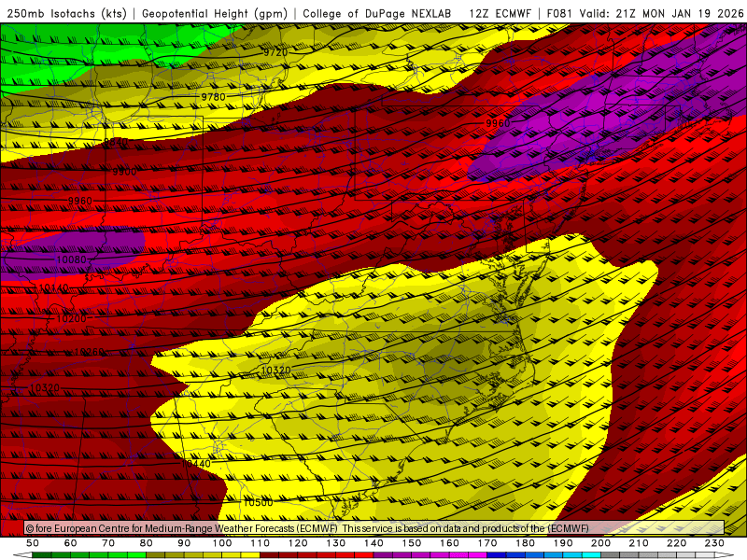Click the 130 value on the color scale
The image size is (747, 560).
(x=336, y=543)
